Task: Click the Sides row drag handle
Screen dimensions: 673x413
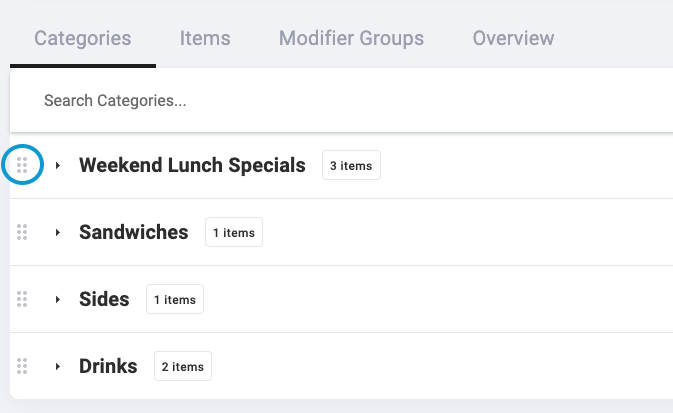Action: pyautogui.click(x=22, y=299)
